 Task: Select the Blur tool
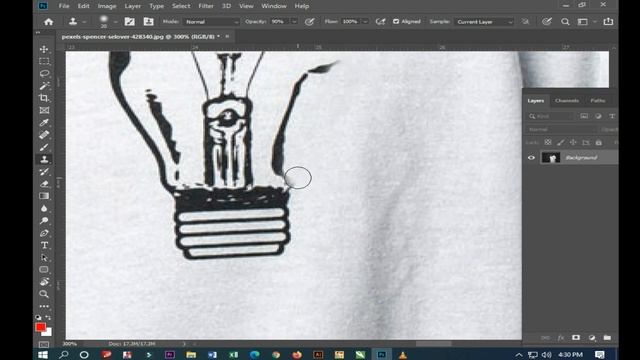(44, 208)
